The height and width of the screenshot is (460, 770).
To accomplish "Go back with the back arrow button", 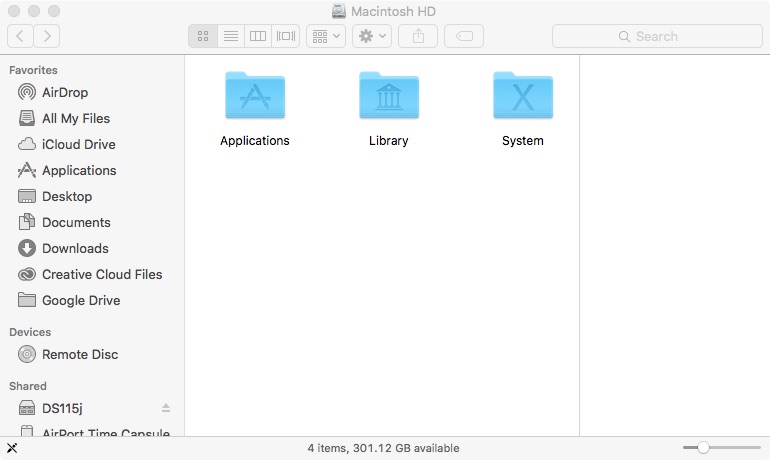I will [x=20, y=36].
